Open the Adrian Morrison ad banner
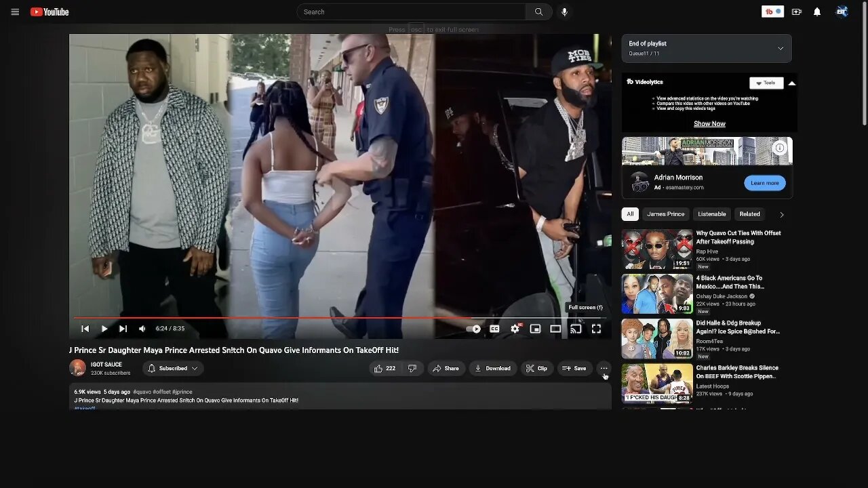Image resolution: width=868 pixels, height=488 pixels. tap(707, 151)
